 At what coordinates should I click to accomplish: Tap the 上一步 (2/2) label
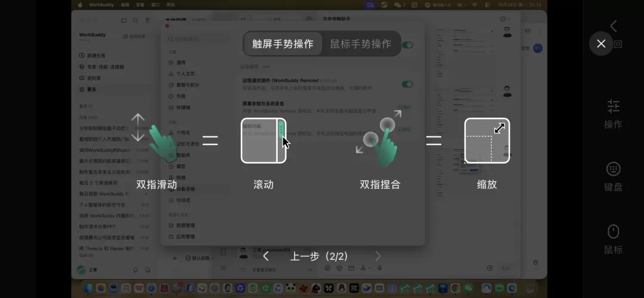(x=319, y=256)
